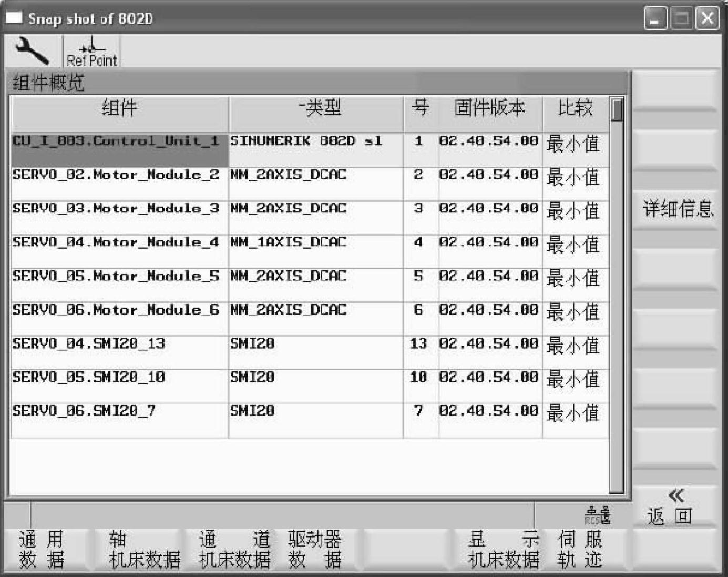The width and height of the screenshot is (728, 577).
Task: Click the 比较 column header
Action: pyautogui.click(x=576, y=114)
